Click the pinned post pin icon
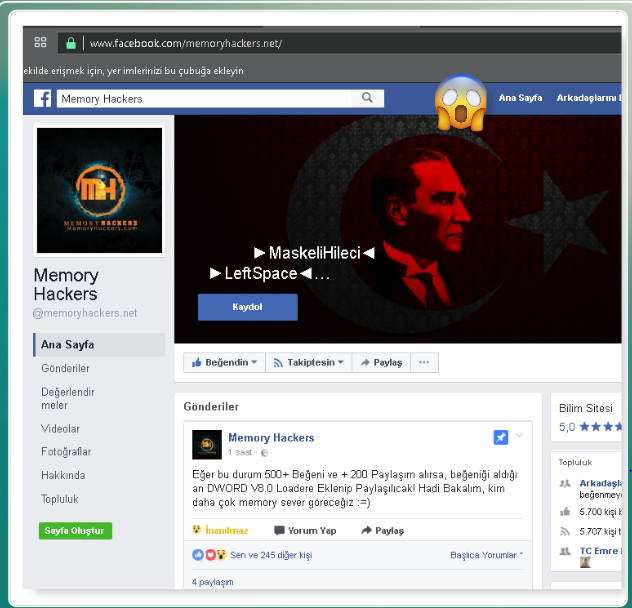Viewport: 632px width, 608px height. point(501,437)
